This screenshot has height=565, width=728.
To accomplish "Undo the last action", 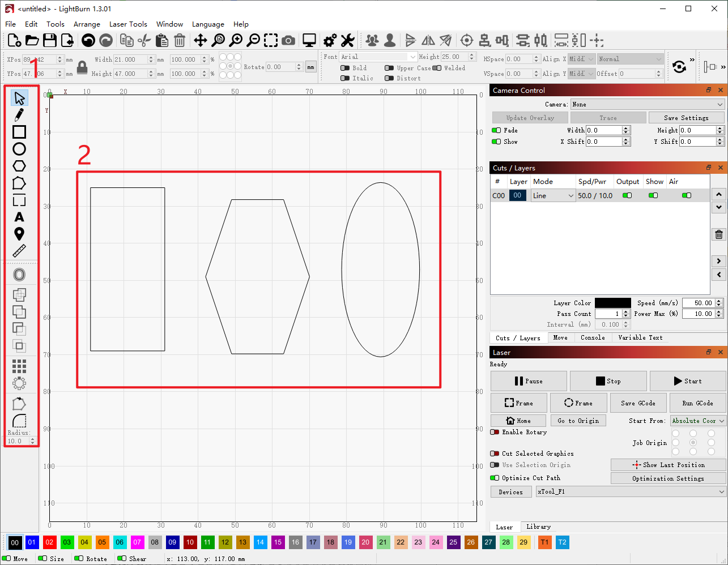I will [88, 40].
